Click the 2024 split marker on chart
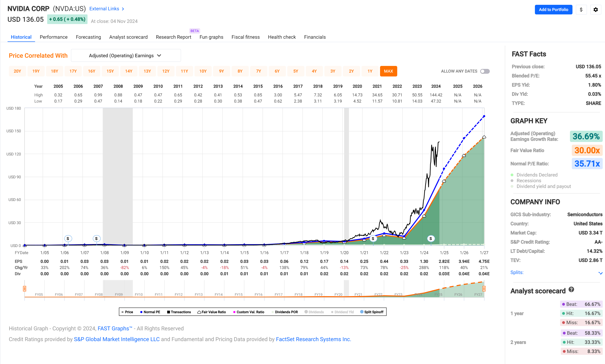Screen dimensions: 605x364 click(430, 238)
